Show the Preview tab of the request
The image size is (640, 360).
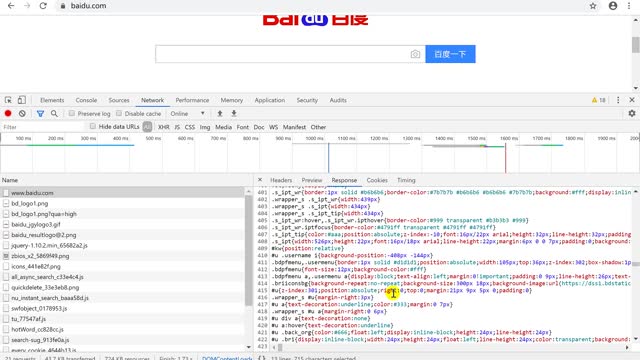coord(312,180)
